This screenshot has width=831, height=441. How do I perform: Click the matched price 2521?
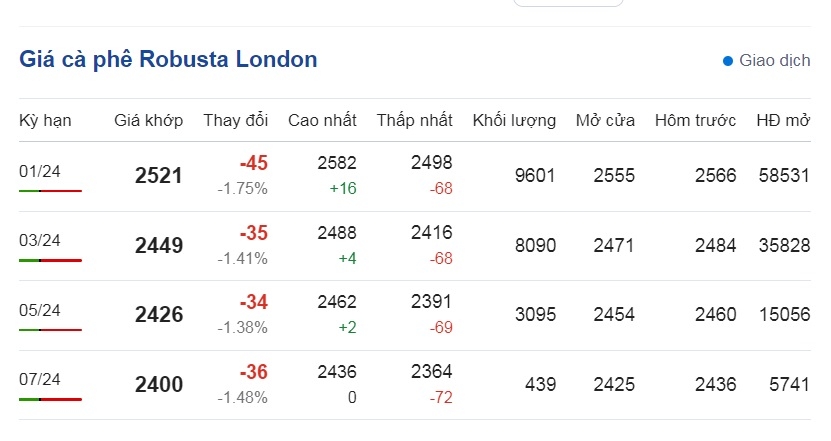pos(158,175)
